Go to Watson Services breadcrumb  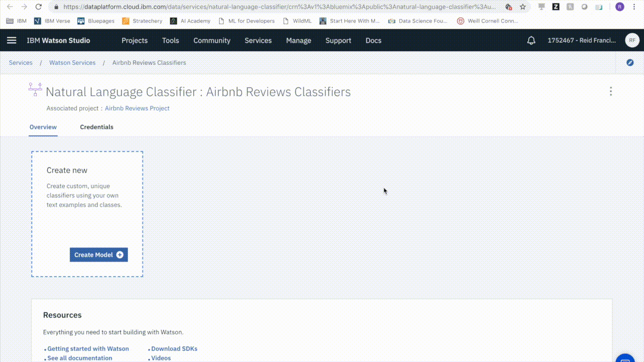coord(72,63)
